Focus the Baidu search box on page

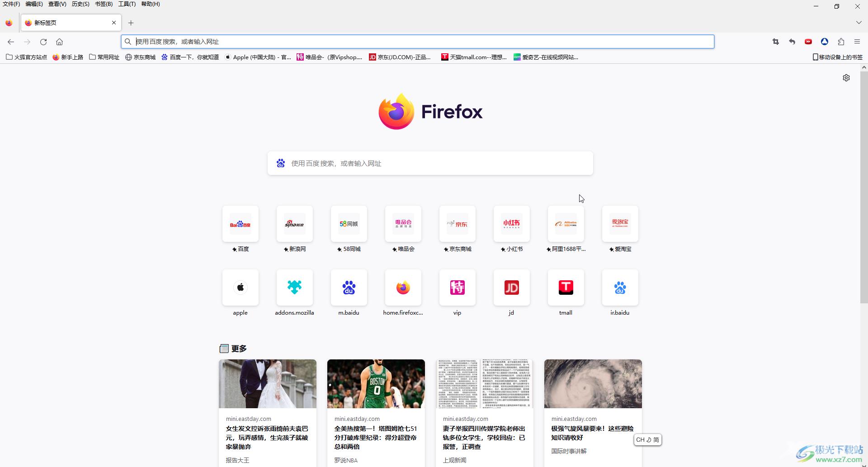430,163
